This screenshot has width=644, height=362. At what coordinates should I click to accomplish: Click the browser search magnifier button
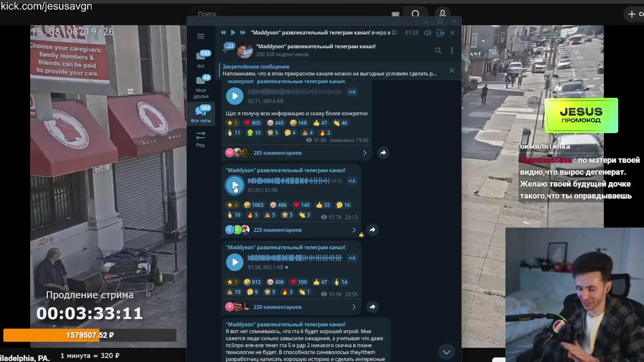tap(416, 14)
